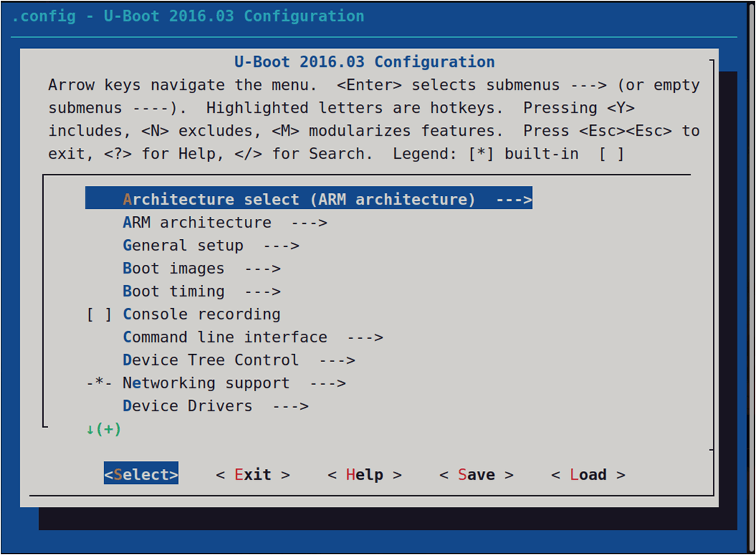Click the -*- marker beside Networking support
The height and width of the screenshot is (555, 756).
pos(99,383)
